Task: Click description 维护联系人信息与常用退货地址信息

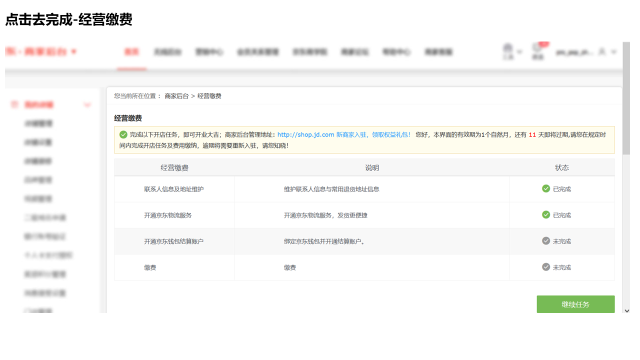Action: point(331,189)
